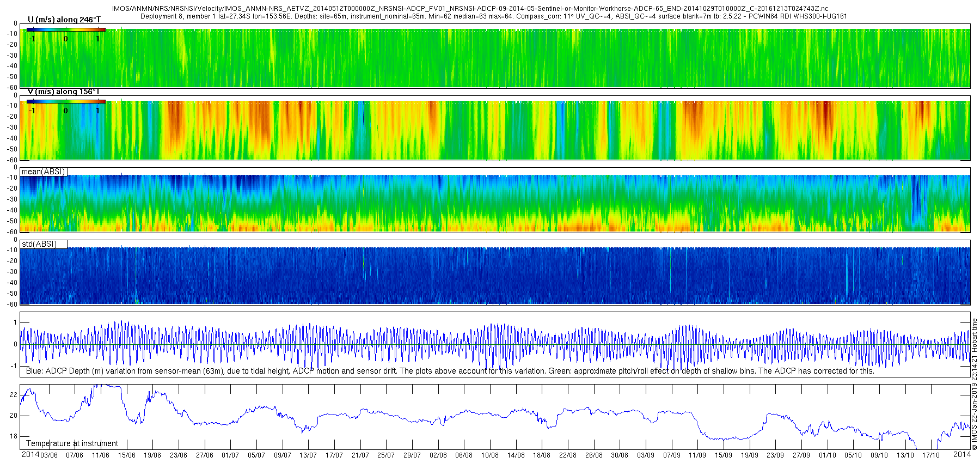The width and height of the screenshot is (980, 463).
Task: Click the 'Blue: ADCP Depth' caption text
Action: coord(450,371)
